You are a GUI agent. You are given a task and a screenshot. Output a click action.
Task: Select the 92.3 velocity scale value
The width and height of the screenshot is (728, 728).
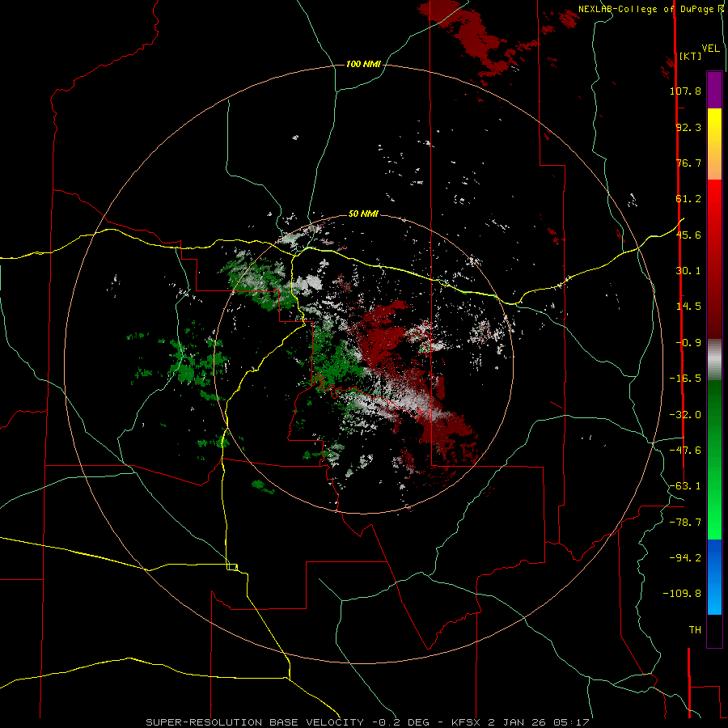688,127
